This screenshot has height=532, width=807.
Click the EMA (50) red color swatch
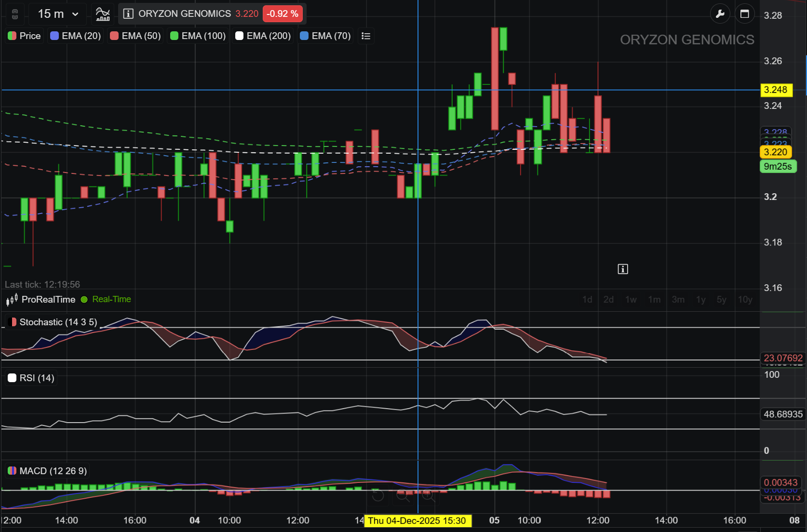(114, 36)
